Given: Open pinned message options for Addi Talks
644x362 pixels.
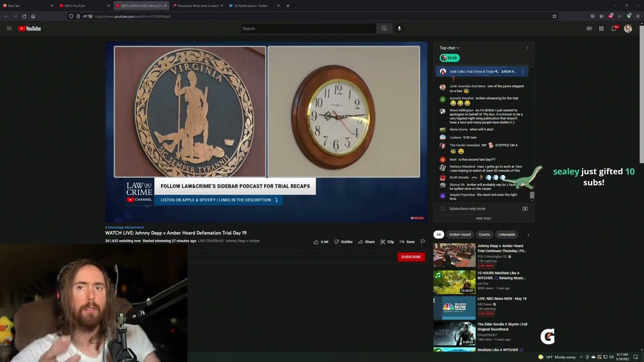Looking at the screenshot, I should click(522, 71).
